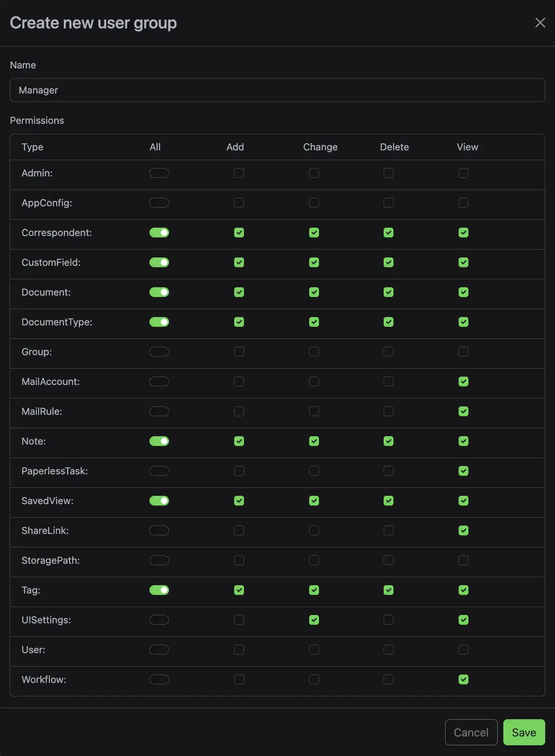Enable the All toggle for Workflow
This screenshot has height=756, width=555.
(159, 680)
